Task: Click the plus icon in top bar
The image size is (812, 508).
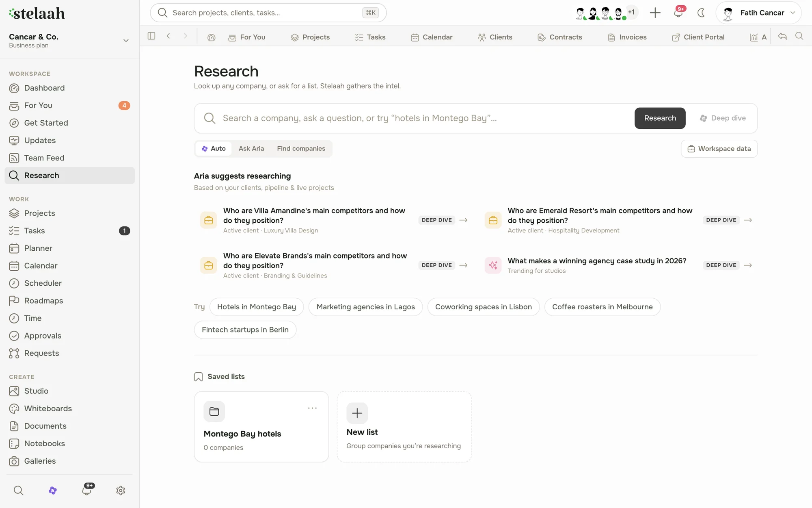Action: tap(655, 13)
